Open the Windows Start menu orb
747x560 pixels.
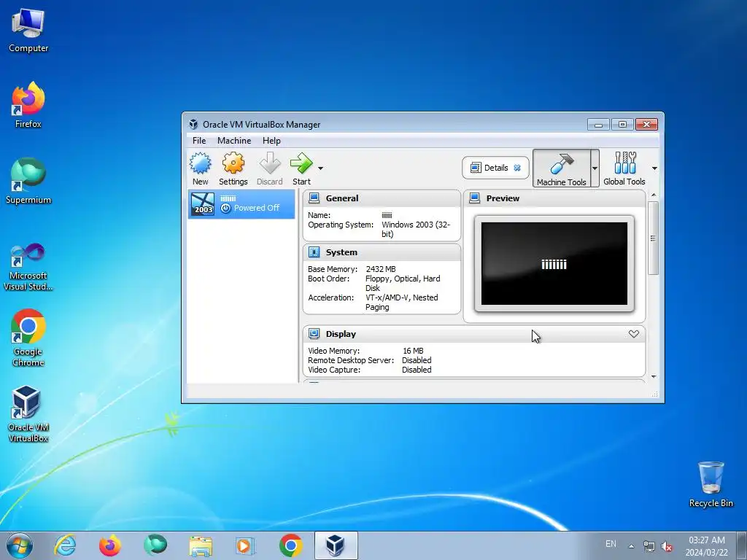(20, 545)
